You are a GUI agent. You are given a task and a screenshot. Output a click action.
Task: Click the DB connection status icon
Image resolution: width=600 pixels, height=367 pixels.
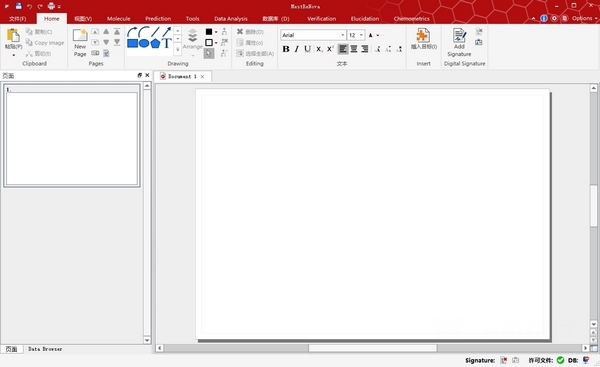coord(585,360)
